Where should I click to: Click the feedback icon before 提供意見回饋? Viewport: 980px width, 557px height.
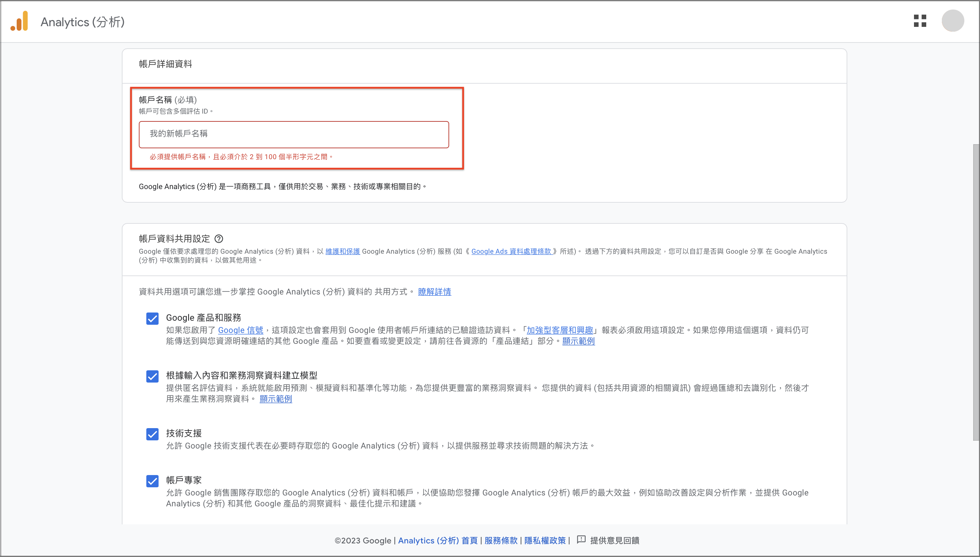(x=581, y=540)
